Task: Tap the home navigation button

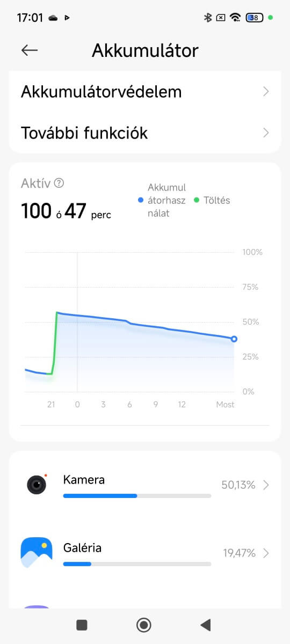Action: tap(144, 625)
